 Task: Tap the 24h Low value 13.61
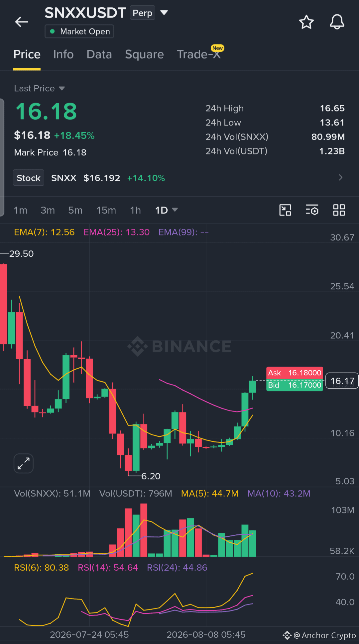(332, 123)
